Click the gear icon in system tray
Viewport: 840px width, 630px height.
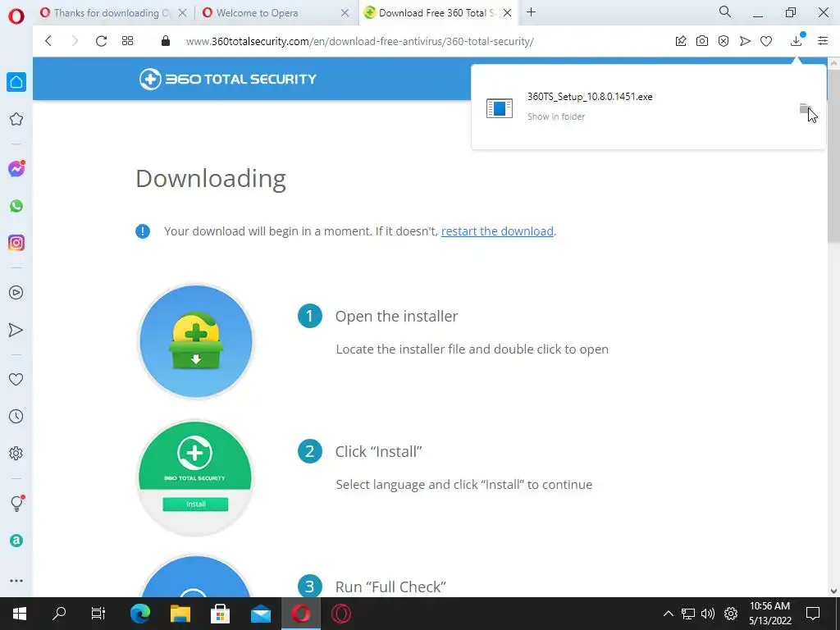pyautogui.click(x=731, y=614)
